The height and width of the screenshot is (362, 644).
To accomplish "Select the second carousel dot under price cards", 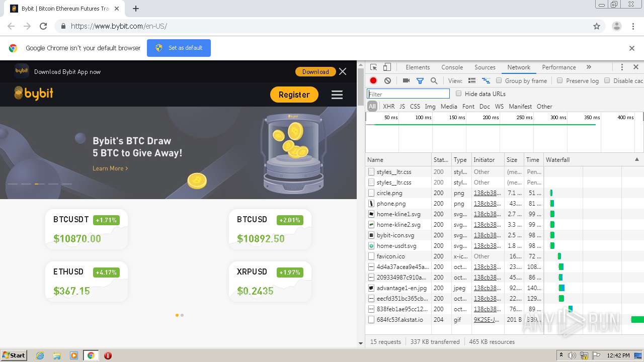I will [x=182, y=315].
